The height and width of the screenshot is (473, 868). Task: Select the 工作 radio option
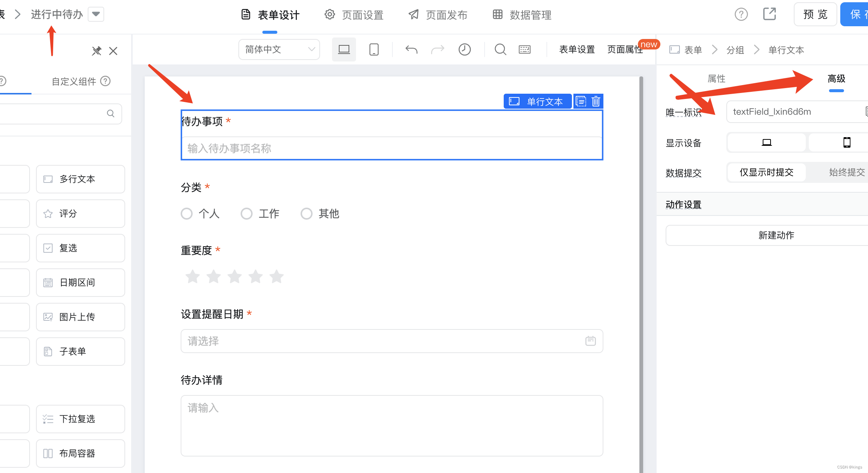pos(247,214)
